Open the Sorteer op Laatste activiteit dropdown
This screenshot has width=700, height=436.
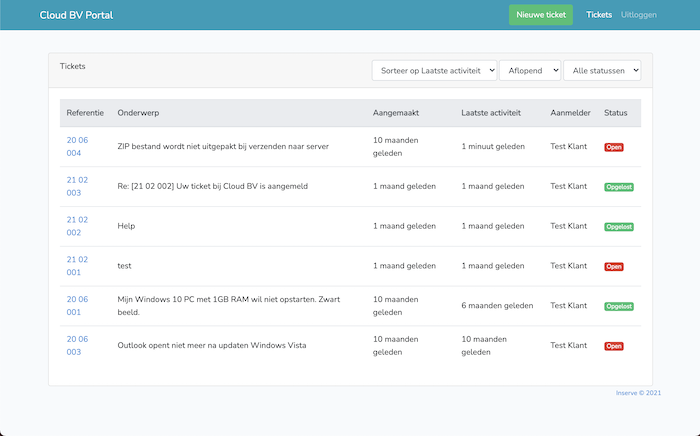[x=434, y=70]
